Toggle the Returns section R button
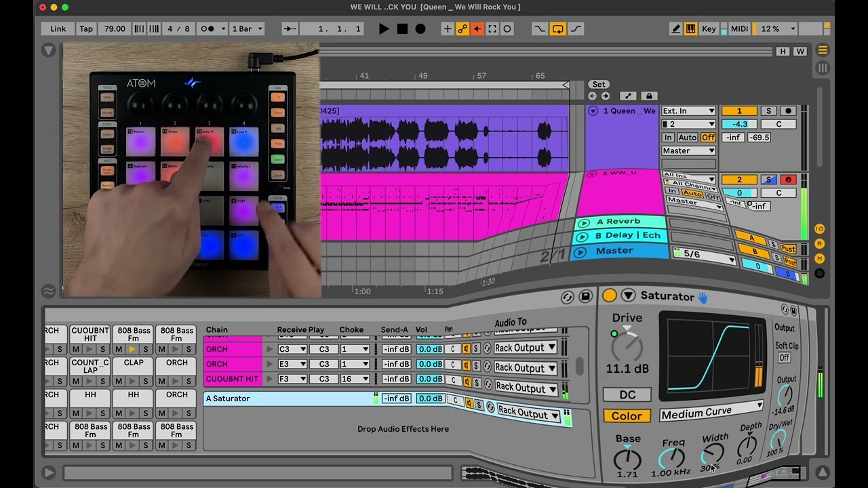This screenshot has height=488, width=868. pos(819,244)
